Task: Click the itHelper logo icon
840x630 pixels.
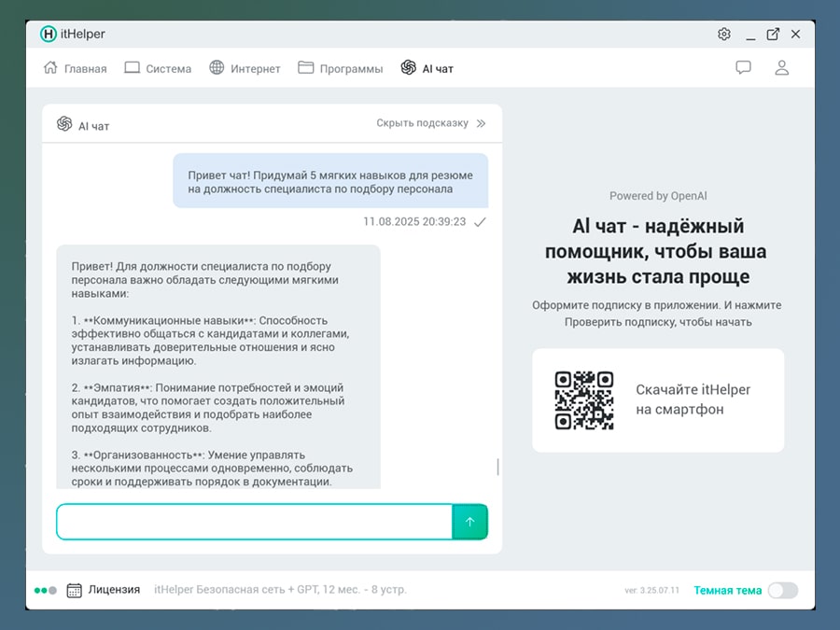Action: tap(49, 35)
